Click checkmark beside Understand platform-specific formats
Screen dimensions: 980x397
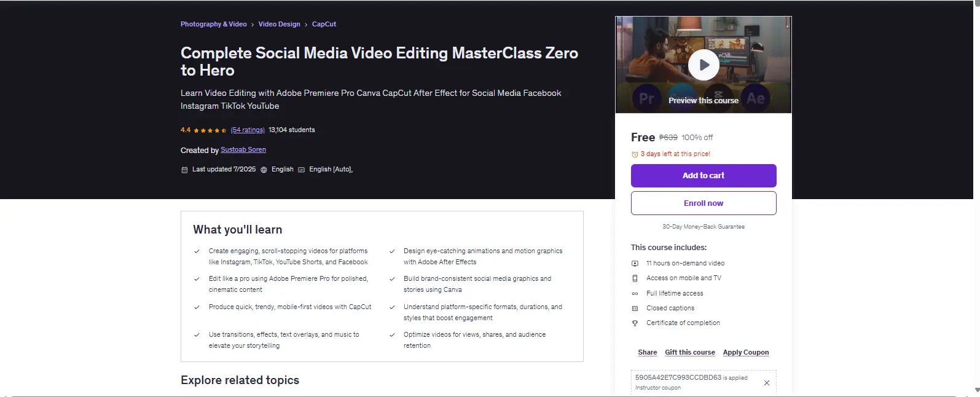[x=392, y=307]
